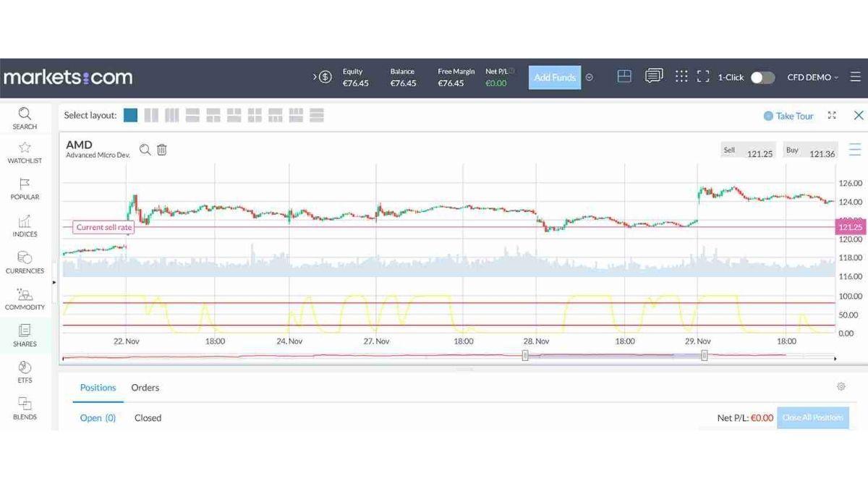This screenshot has width=868, height=489.
Task: Show Closed positions
Action: click(x=148, y=418)
